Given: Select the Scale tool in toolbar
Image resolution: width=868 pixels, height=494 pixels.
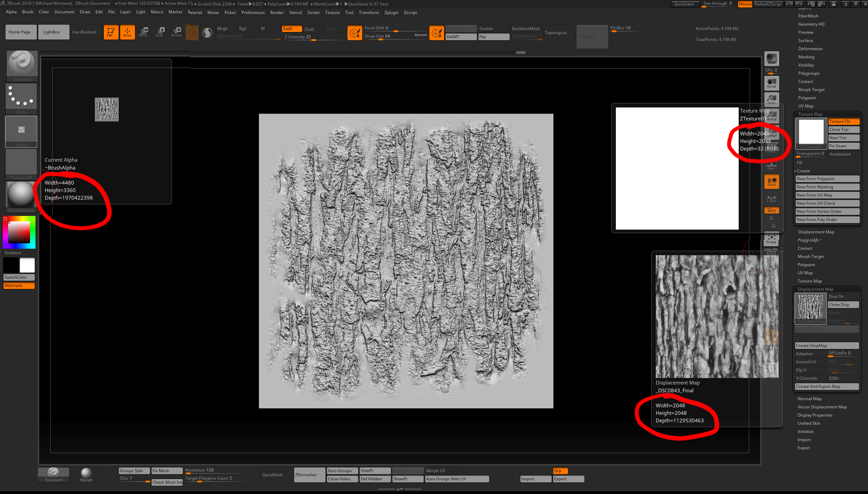Looking at the screenshot, I should 158,32.
